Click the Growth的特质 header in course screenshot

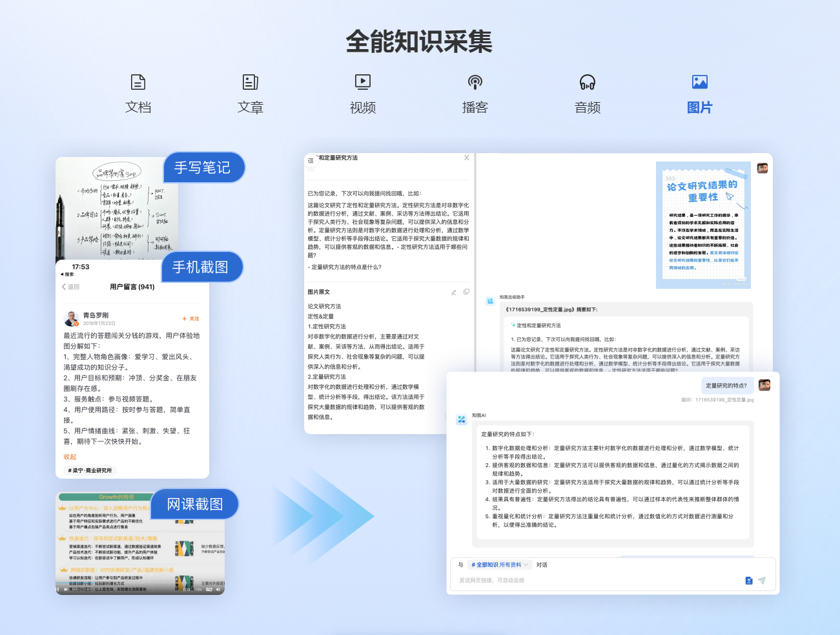[116, 497]
